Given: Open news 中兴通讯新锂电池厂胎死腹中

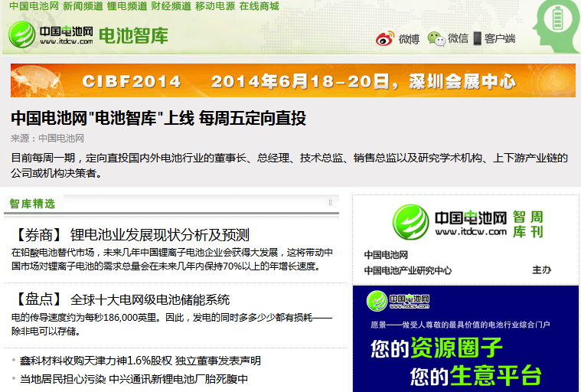Looking at the screenshot, I should click(x=134, y=379).
